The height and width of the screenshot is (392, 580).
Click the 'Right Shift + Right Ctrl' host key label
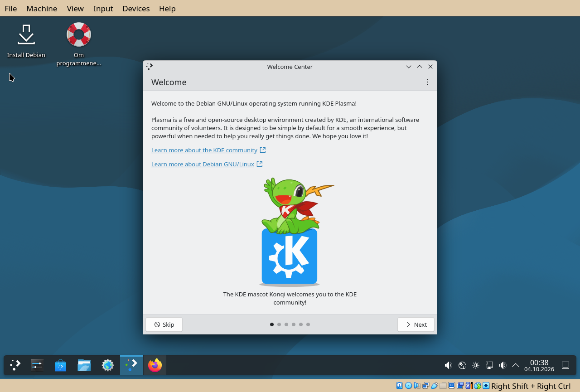click(x=531, y=386)
